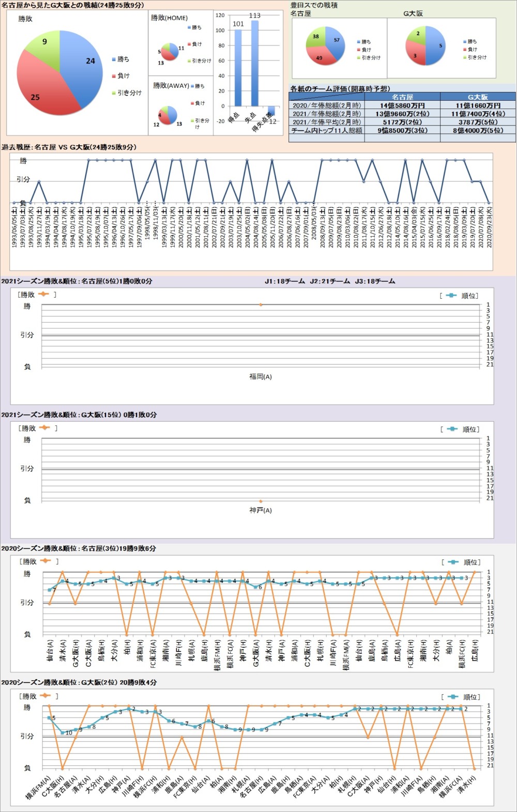Click the 名古屋 column header in salary table
This screenshot has height=812, width=517.
402,97
